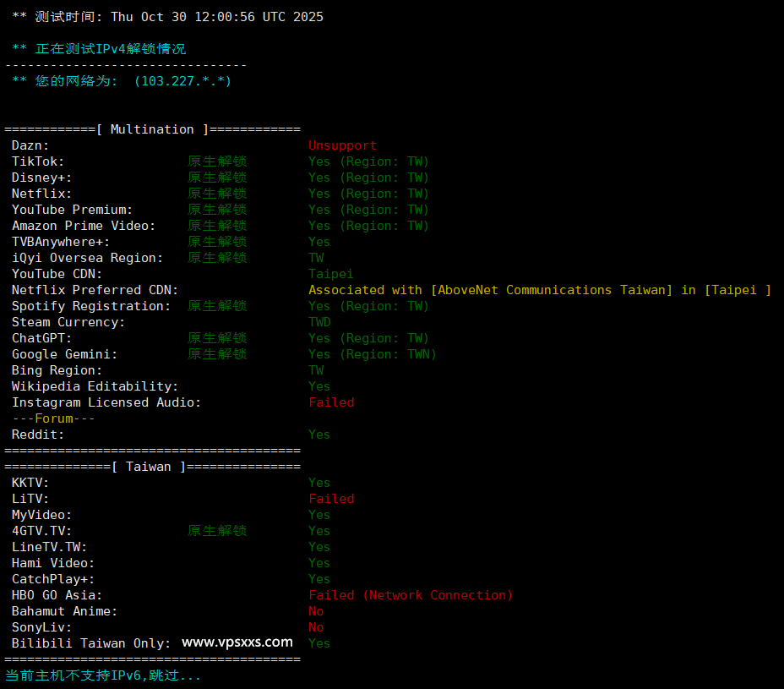Click the Instagram Licensed Audio Failed status
Viewport: 784px width, 689px height.
(x=331, y=402)
